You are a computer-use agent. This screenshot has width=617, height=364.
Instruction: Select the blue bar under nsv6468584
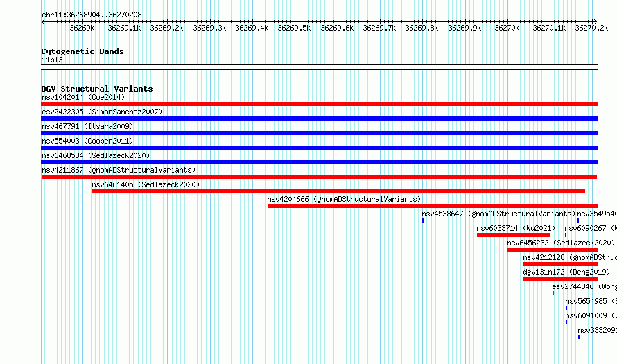(x=319, y=162)
